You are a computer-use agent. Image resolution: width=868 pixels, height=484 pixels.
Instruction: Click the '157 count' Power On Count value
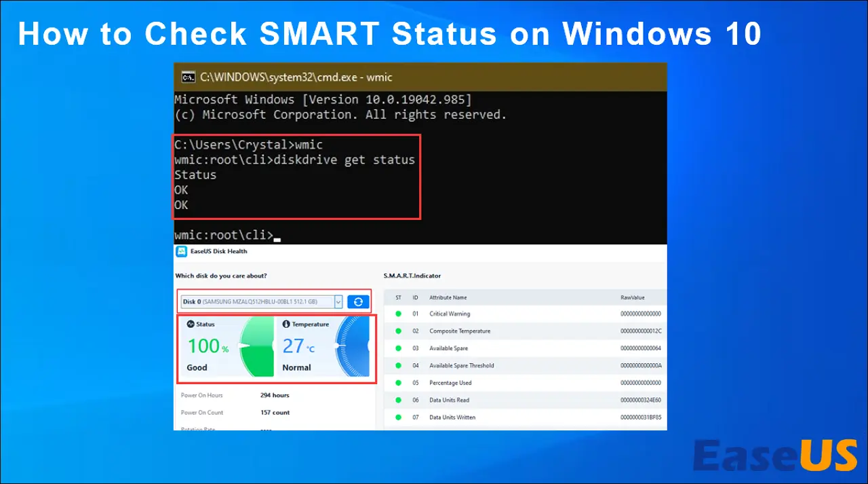(275, 413)
